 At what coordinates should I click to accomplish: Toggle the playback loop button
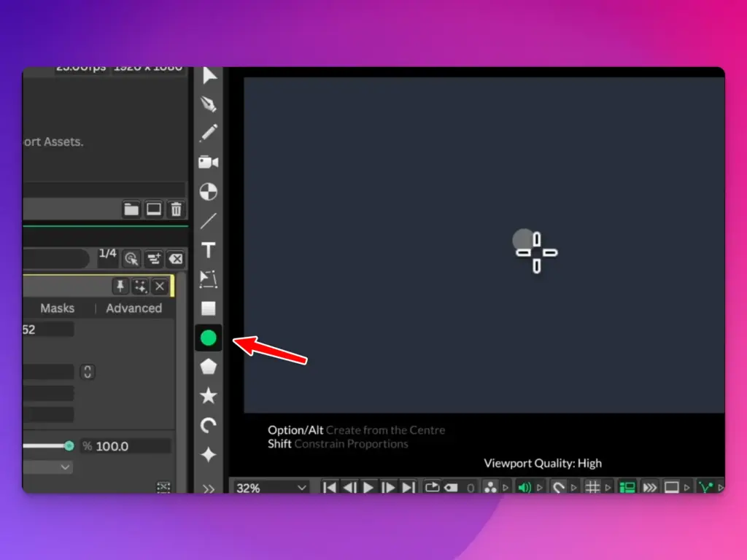click(432, 487)
